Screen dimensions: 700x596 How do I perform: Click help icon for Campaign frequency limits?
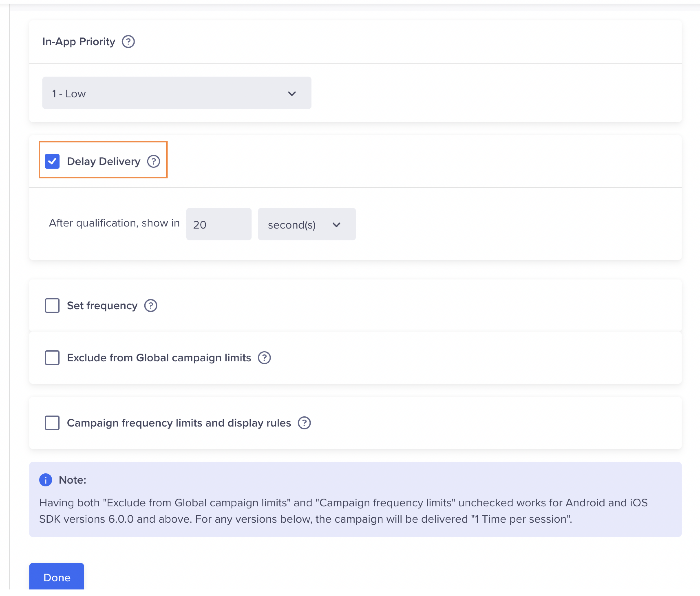tap(304, 423)
